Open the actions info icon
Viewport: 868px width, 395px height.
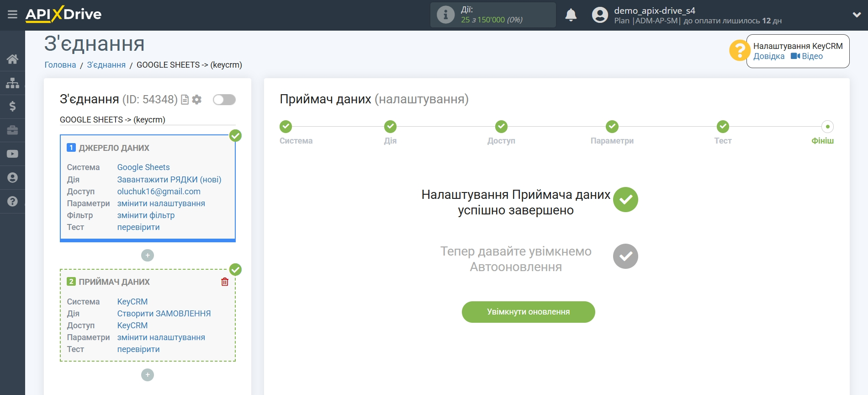[x=445, y=15]
